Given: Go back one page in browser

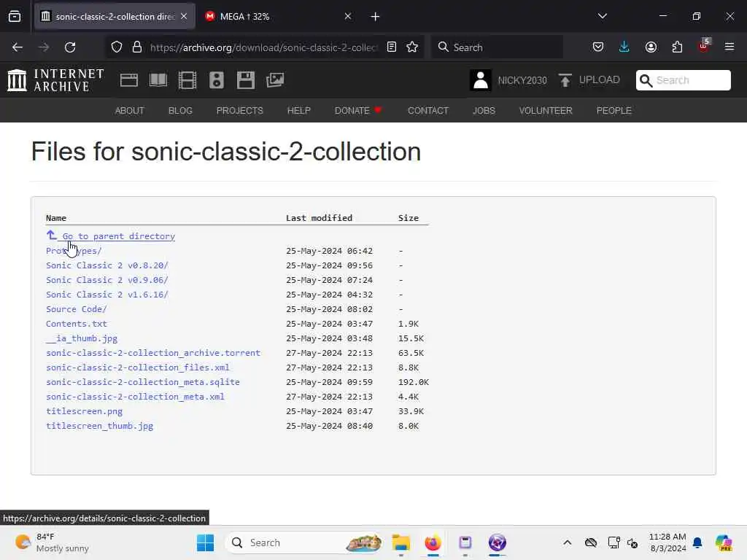Looking at the screenshot, I should coord(18,47).
